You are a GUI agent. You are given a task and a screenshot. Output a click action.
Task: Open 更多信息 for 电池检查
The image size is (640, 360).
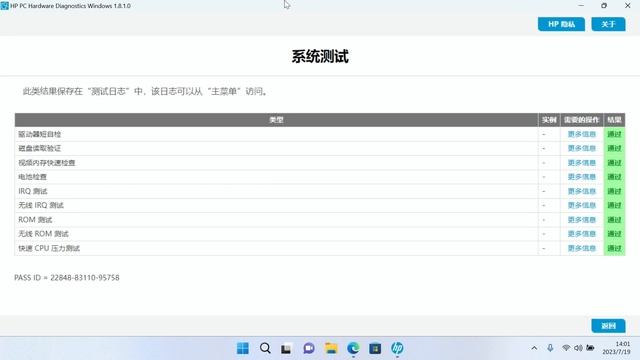click(x=582, y=177)
